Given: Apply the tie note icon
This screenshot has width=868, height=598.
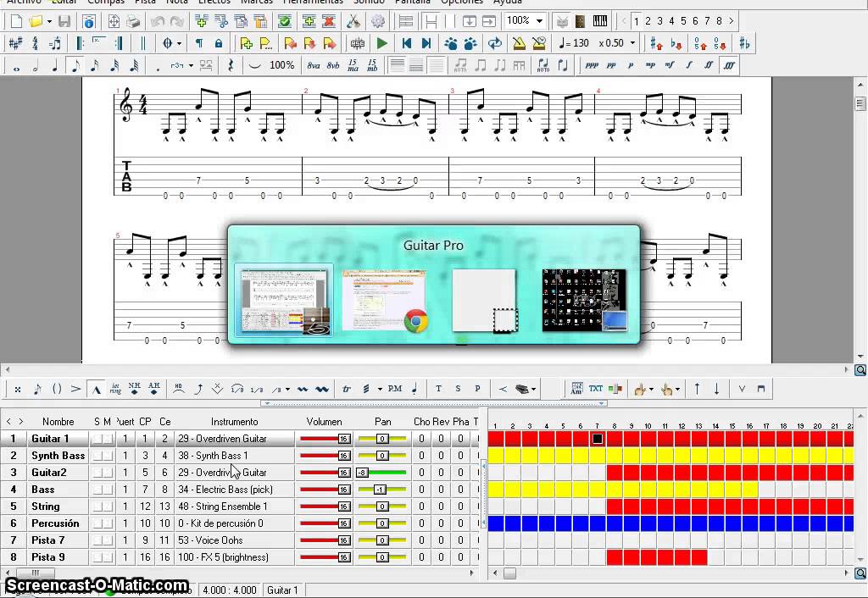Looking at the screenshot, I should tap(254, 66).
